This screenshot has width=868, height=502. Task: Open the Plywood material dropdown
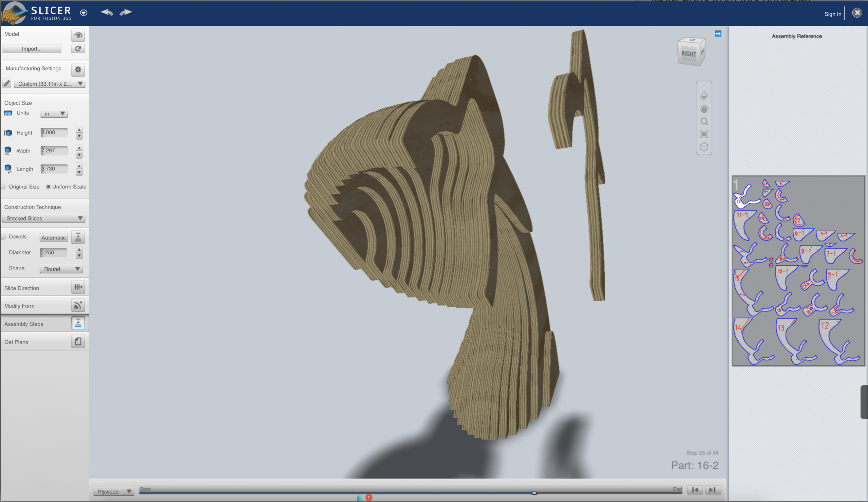pos(114,491)
